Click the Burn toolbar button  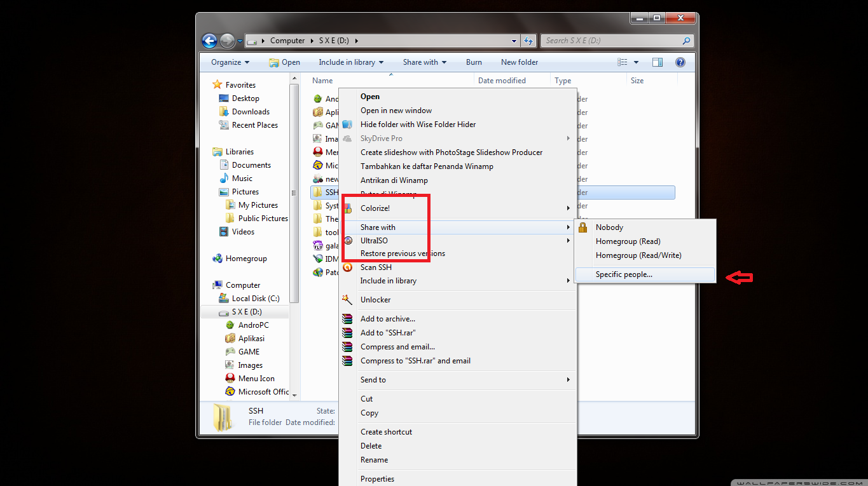coord(474,62)
